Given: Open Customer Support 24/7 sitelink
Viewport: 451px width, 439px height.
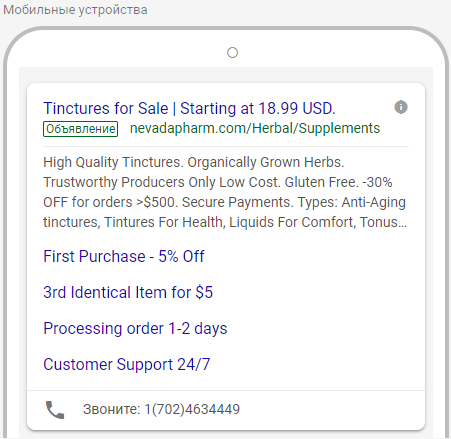Looking at the screenshot, I should pyautogui.click(x=127, y=364).
